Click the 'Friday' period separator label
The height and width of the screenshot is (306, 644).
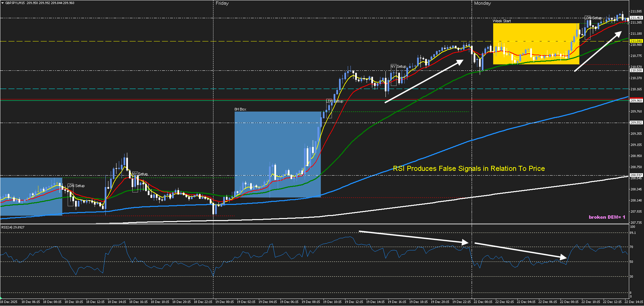coord(222,3)
